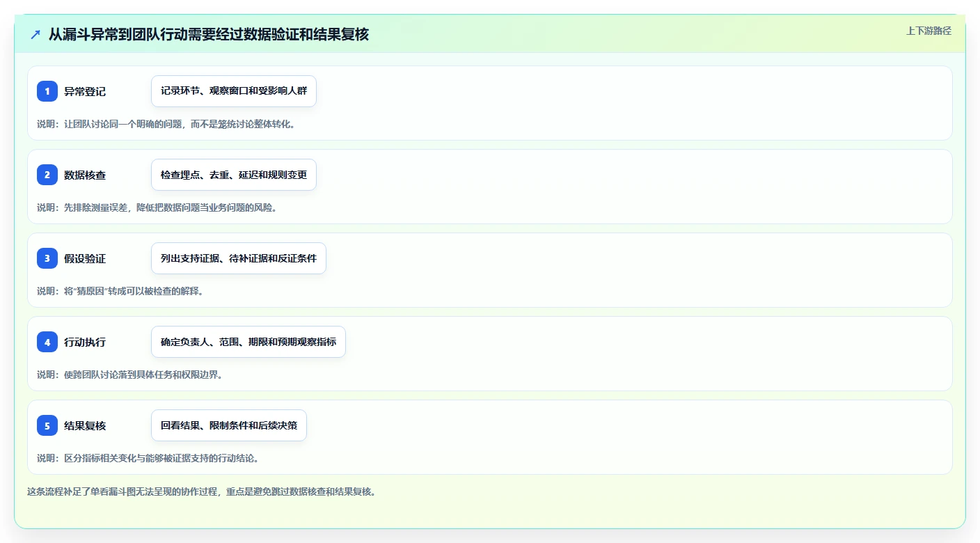Click the 确定负责人、范围、期限和预期观察指标 chip
The width and height of the screenshot is (980, 543).
[248, 342]
